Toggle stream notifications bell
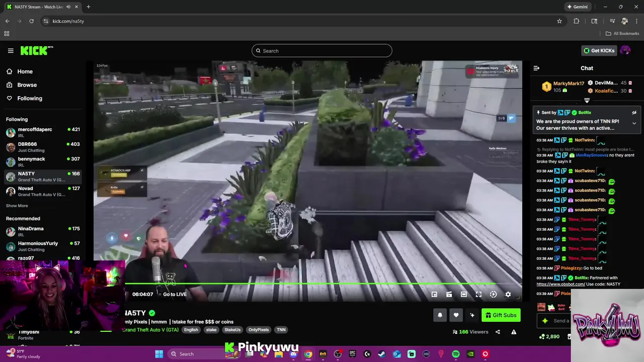 click(440, 315)
